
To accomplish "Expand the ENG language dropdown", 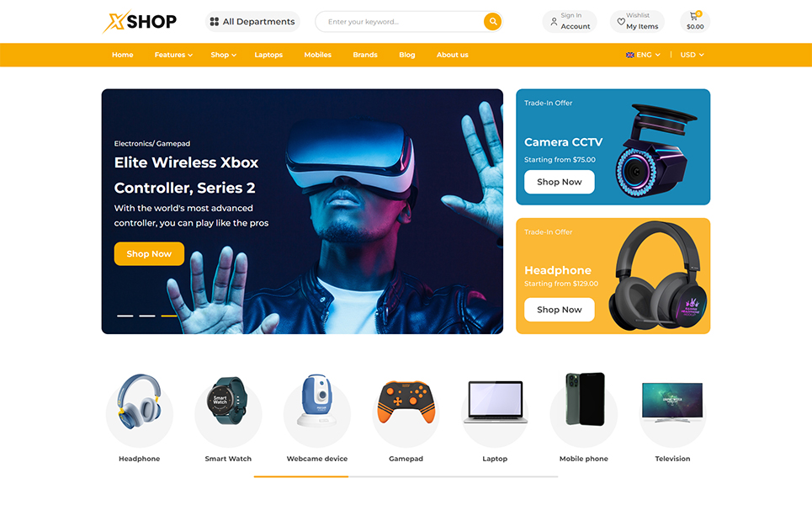I will pyautogui.click(x=643, y=55).
